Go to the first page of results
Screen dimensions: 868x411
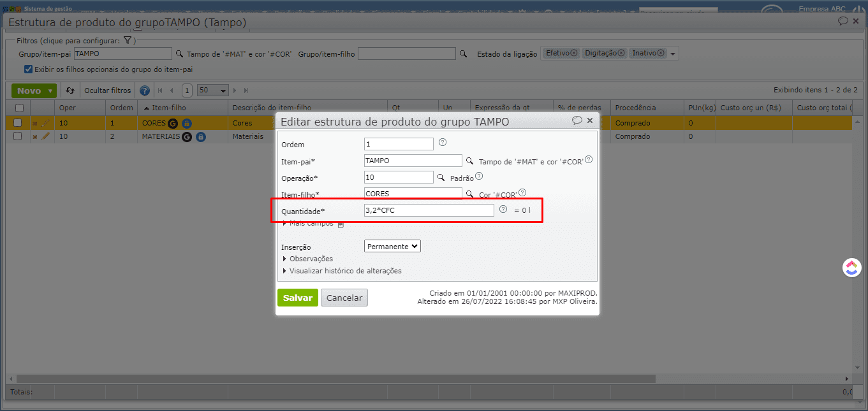tap(160, 90)
